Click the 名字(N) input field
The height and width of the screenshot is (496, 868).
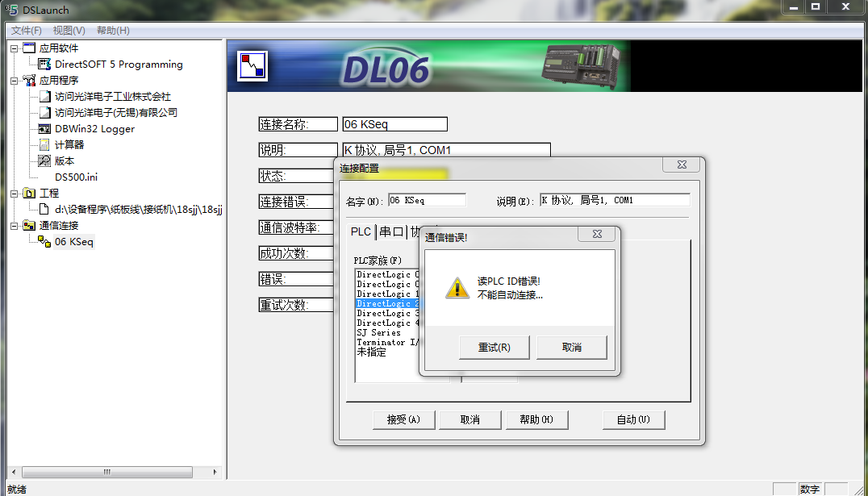point(427,200)
